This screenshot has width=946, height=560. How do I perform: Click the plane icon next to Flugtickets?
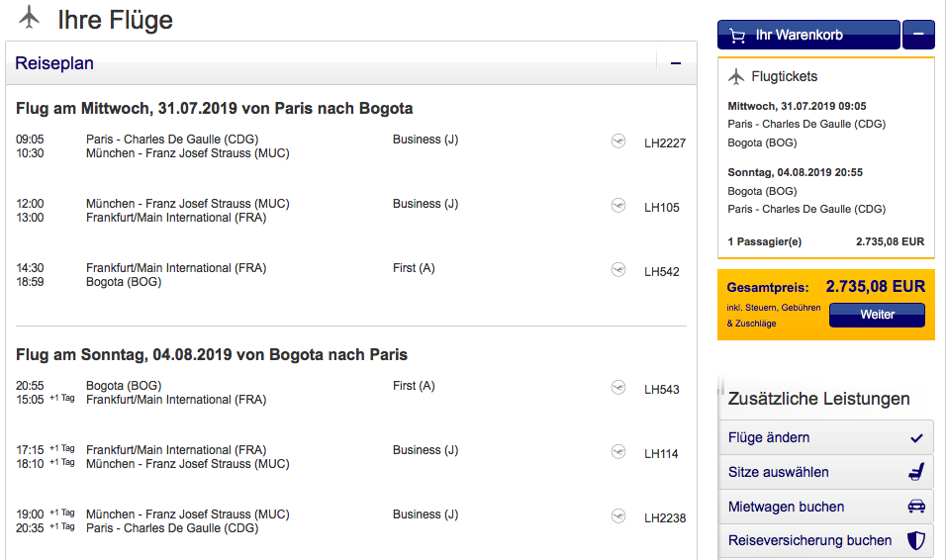735,77
